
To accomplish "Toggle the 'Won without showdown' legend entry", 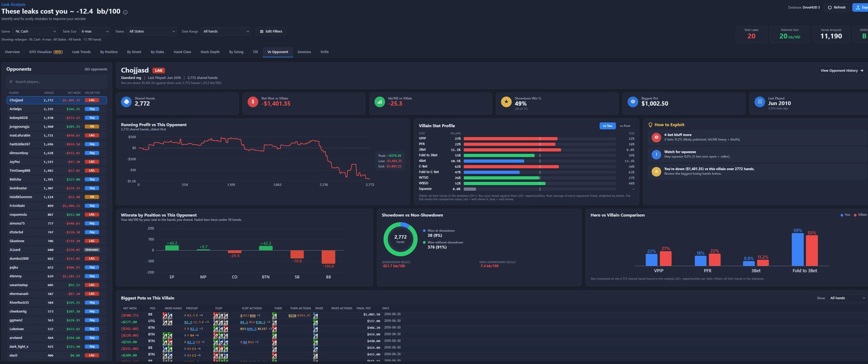I will 443,242.
